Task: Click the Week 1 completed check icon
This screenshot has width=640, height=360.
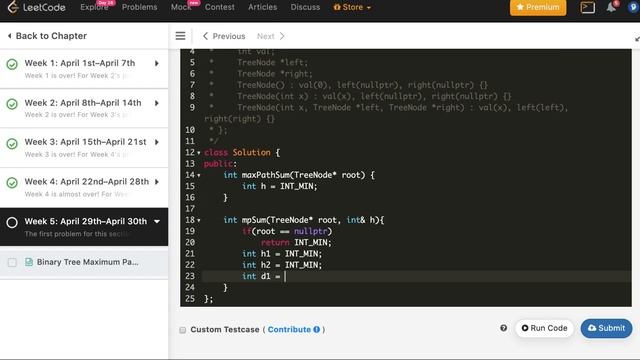Action: pos(12,64)
